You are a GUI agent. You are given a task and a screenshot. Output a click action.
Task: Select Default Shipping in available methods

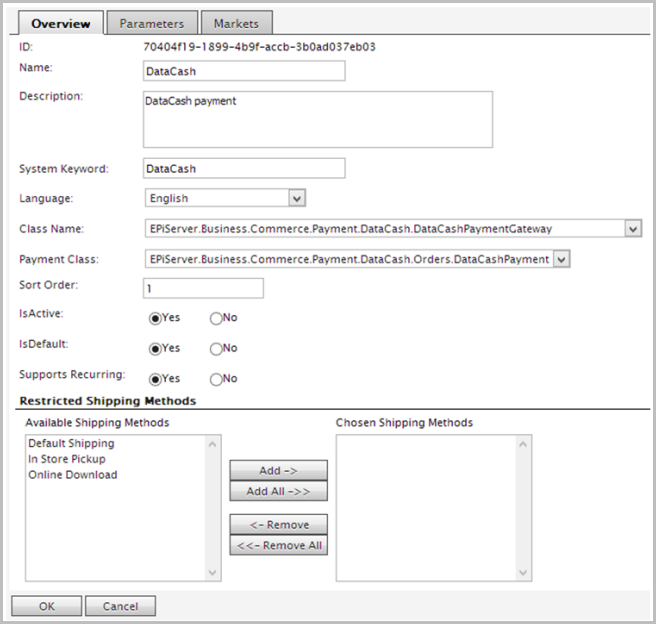[x=71, y=443]
